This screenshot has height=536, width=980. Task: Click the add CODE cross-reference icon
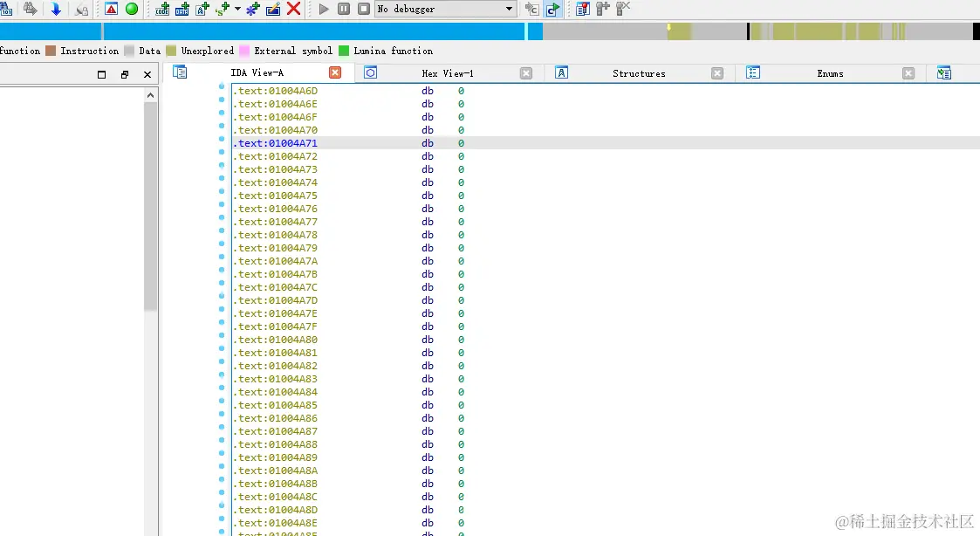click(x=162, y=9)
